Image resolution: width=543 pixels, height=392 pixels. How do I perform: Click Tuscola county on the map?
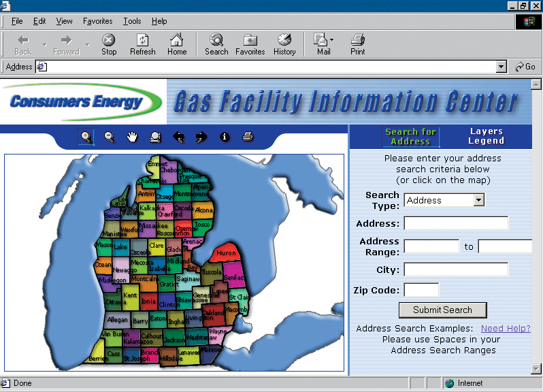pos(212,272)
